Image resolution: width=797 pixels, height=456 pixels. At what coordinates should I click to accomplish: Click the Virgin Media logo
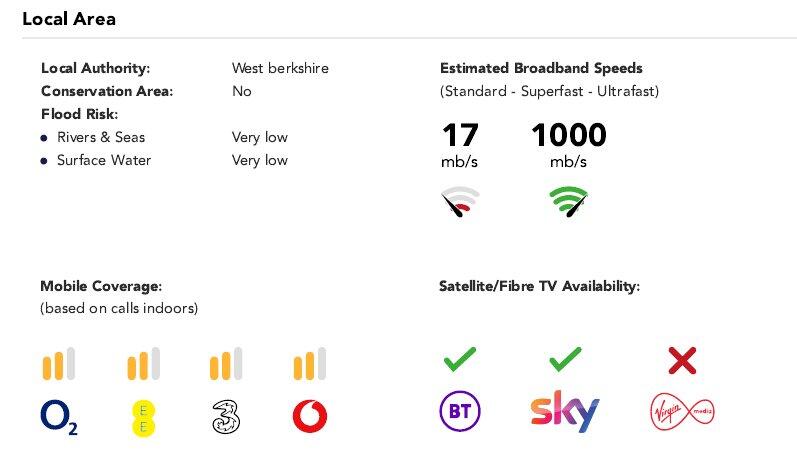pyautogui.click(x=682, y=411)
